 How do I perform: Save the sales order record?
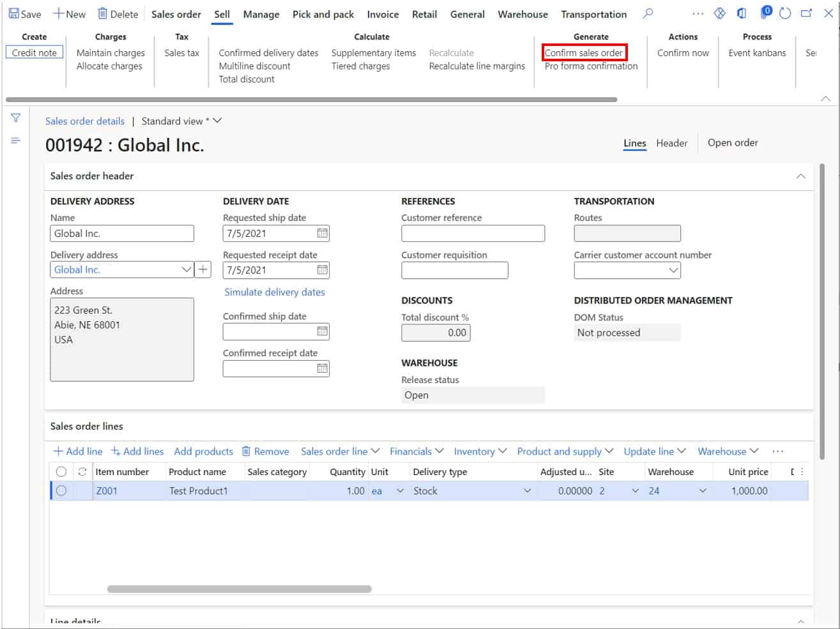click(24, 13)
